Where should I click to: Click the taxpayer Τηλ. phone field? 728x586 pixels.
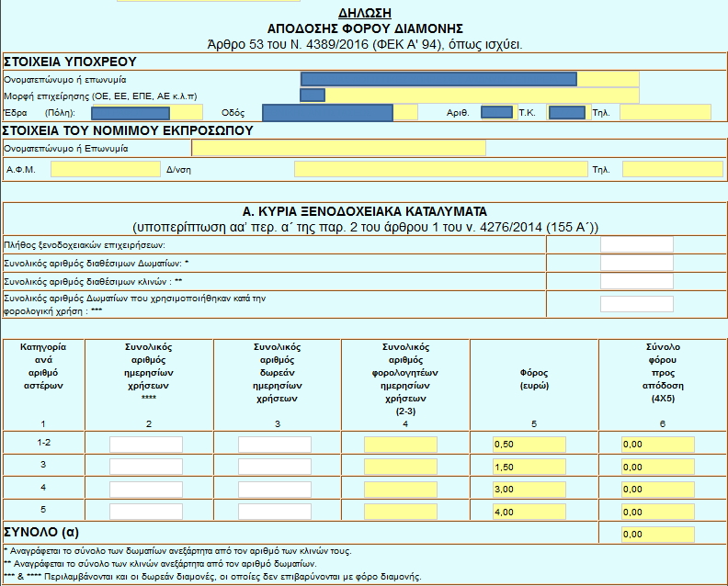click(665, 112)
